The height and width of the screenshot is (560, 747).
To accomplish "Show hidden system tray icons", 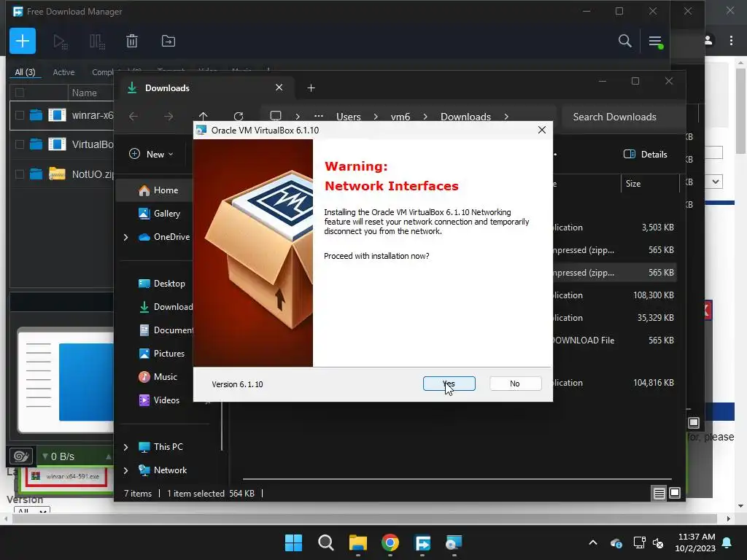I will [x=593, y=542].
